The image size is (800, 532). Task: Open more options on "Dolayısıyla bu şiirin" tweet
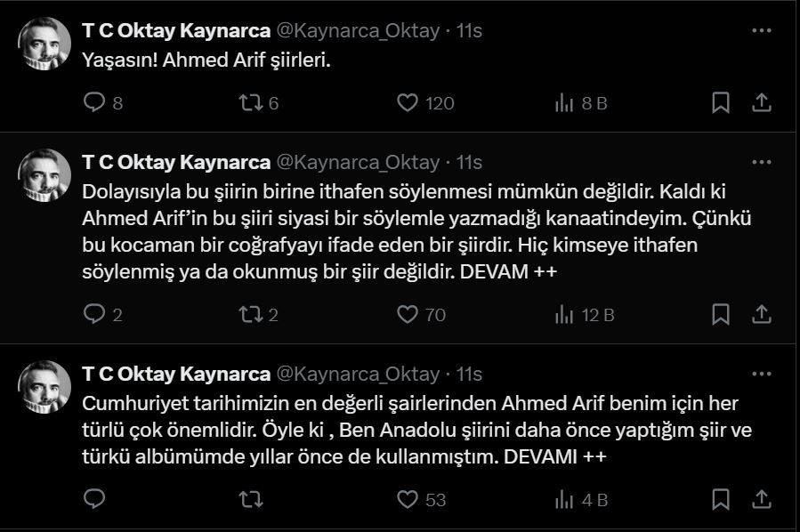761,162
